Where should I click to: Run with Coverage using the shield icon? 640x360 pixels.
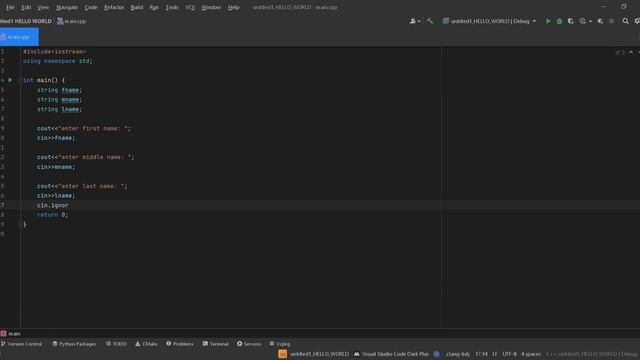571,21
